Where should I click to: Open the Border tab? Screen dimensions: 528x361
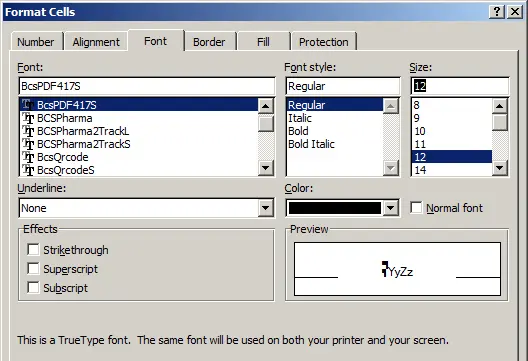209,42
